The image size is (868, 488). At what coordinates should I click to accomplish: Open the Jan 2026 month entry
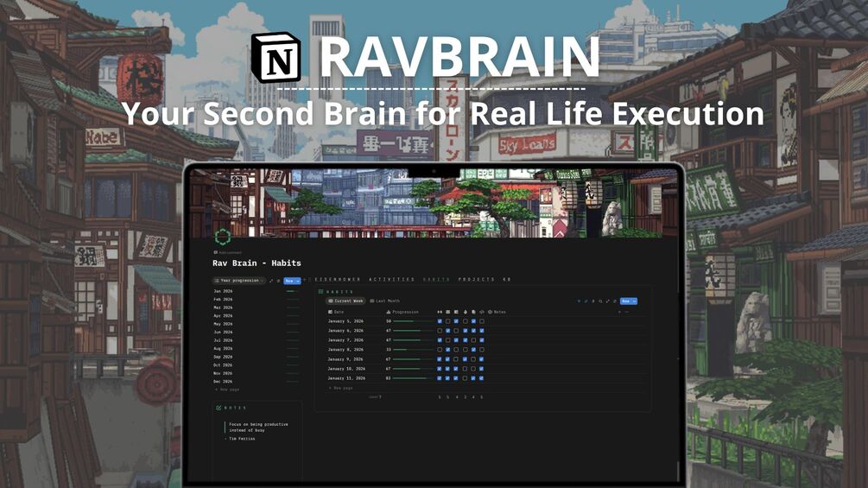pos(223,291)
